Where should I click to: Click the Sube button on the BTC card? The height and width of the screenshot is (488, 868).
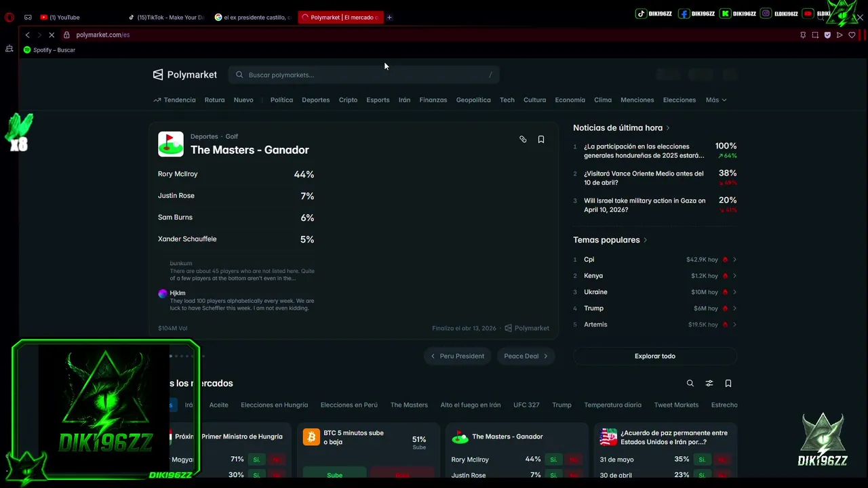[334, 474]
